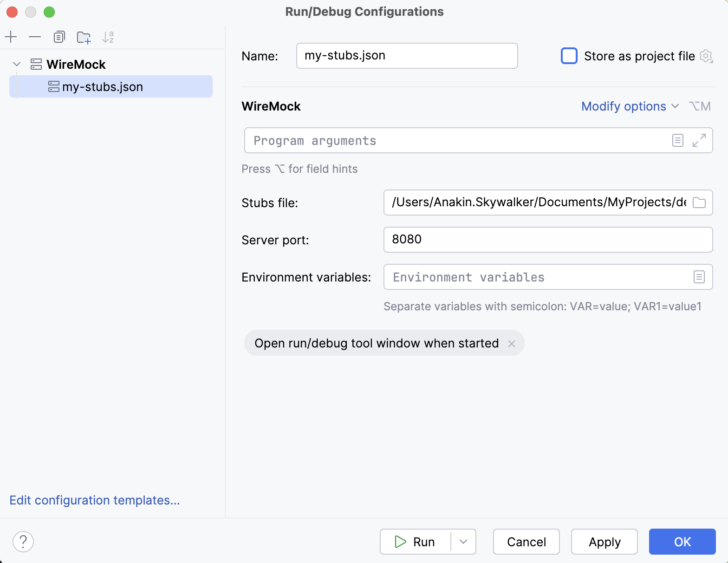Remove the selected configuration with the minus icon
The height and width of the screenshot is (563, 728).
tap(35, 37)
